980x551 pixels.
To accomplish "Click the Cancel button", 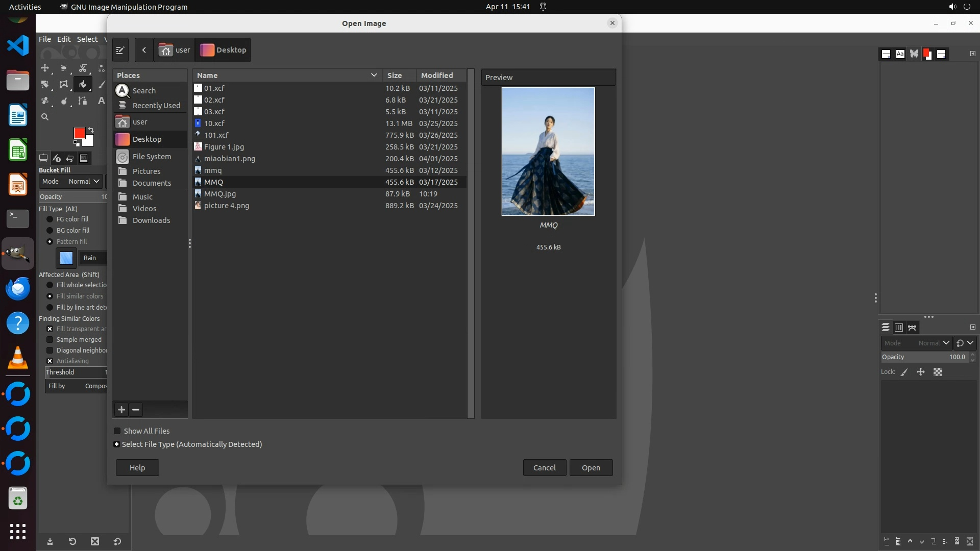I will click(x=544, y=468).
